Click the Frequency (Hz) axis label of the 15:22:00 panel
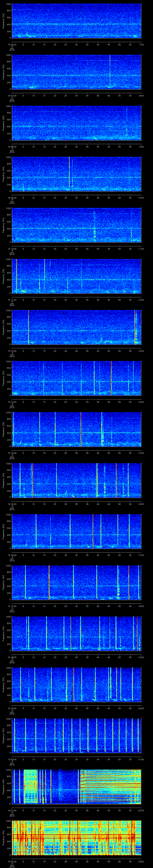153x868 pixels. [3, 838]
